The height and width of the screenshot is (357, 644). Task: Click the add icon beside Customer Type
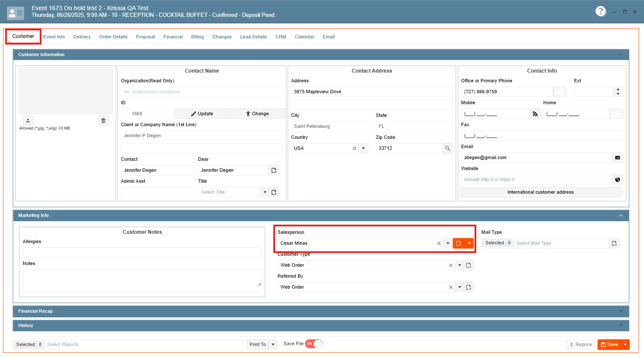[468, 265]
